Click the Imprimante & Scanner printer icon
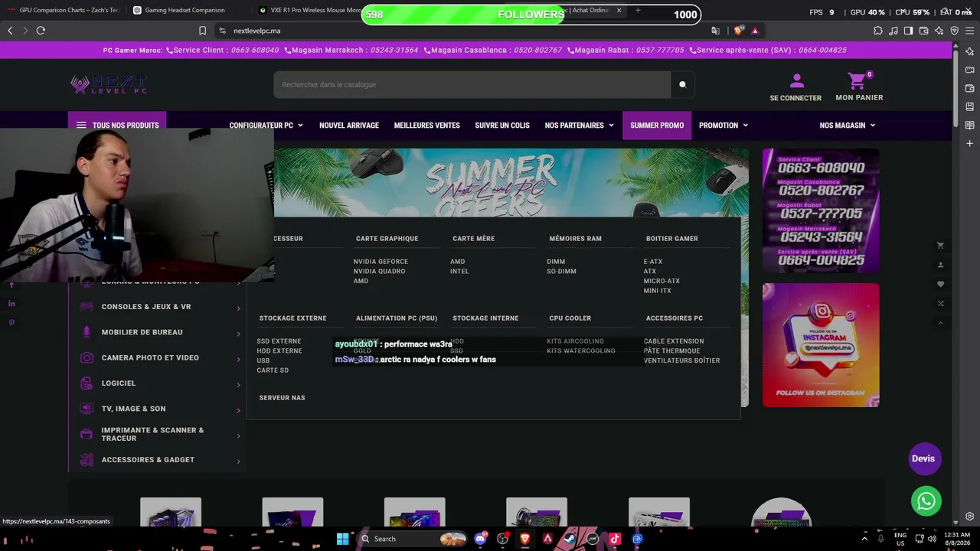The image size is (980, 551). coord(87,434)
